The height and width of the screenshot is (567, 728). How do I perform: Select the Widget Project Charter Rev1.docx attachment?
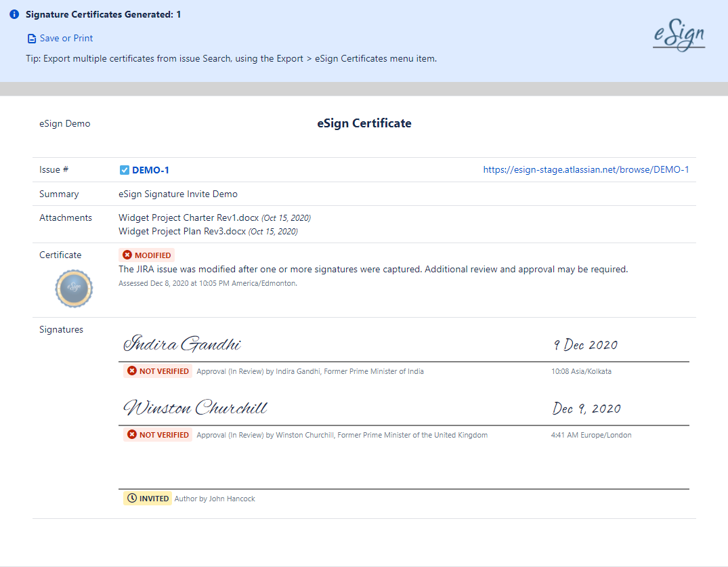(188, 218)
